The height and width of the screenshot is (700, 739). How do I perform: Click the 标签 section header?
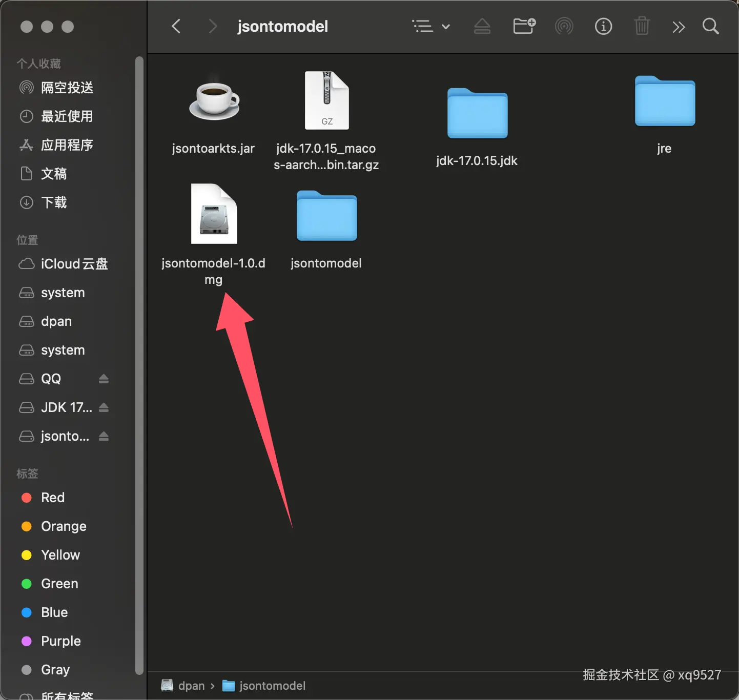click(x=27, y=473)
